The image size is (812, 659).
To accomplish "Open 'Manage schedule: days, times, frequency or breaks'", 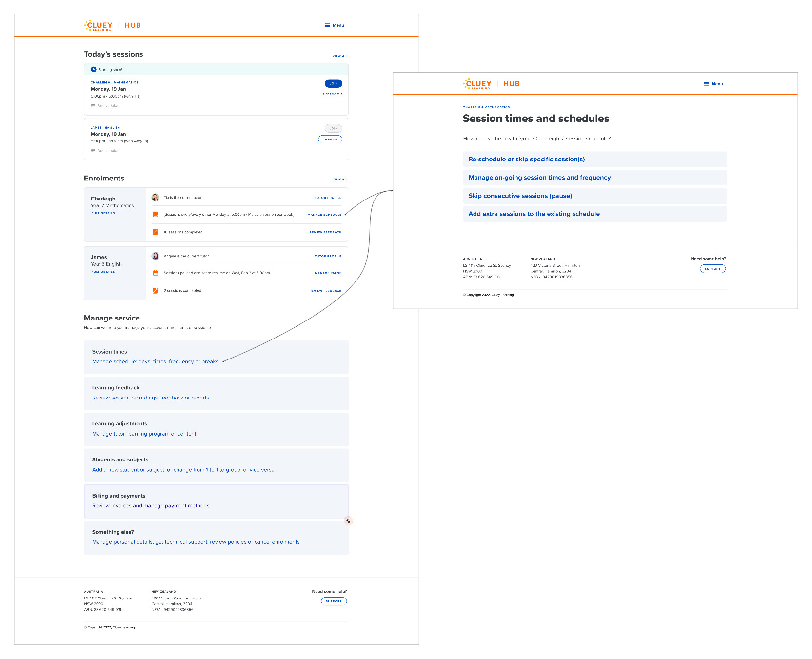I will pos(155,362).
